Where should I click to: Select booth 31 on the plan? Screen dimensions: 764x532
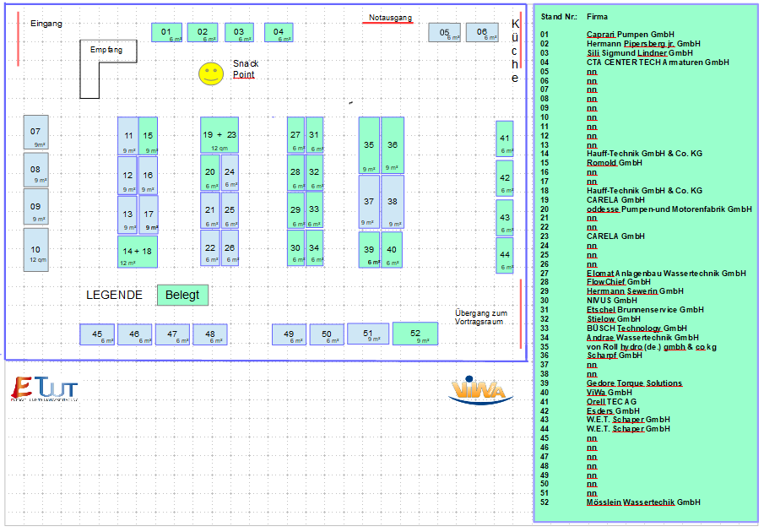click(314, 135)
